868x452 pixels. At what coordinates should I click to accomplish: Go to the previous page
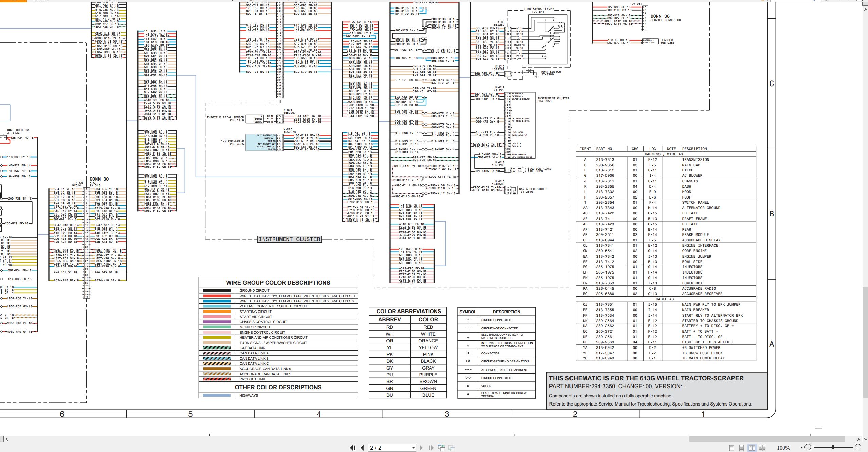pos(362,448)
